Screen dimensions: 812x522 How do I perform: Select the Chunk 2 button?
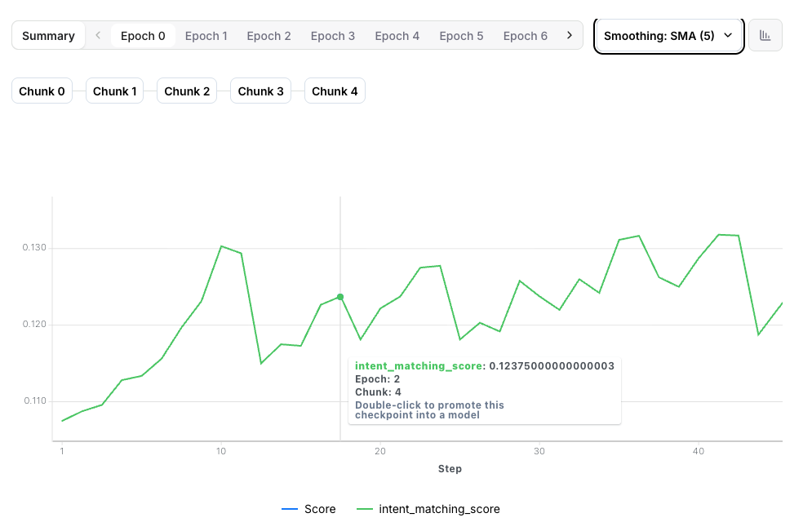pos(187,91)
